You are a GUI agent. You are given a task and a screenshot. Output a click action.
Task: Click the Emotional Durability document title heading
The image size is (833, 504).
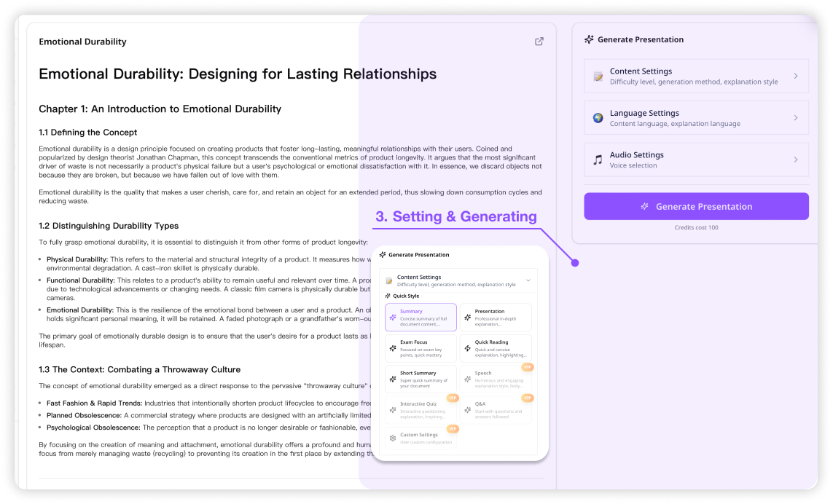(82, 42)
